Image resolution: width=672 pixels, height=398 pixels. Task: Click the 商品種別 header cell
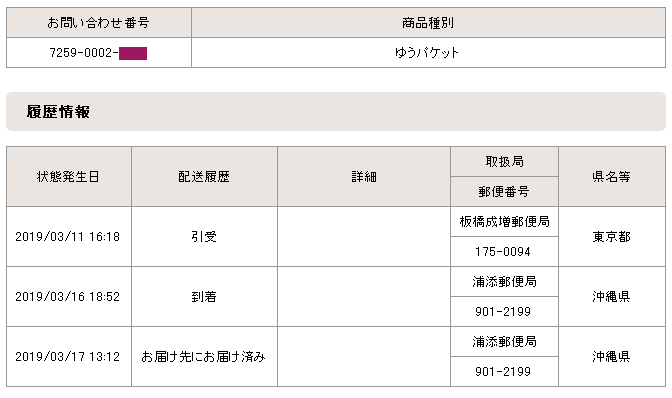coord(428,23)
